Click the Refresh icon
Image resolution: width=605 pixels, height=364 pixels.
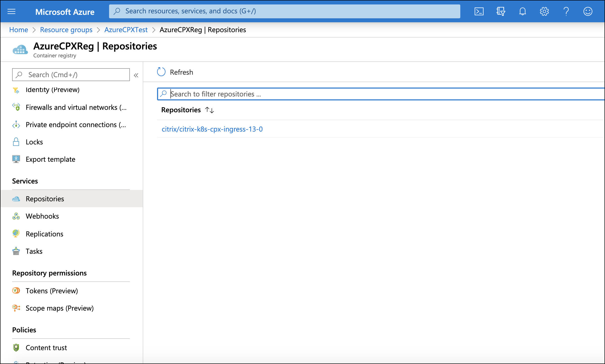click(161, 72)
